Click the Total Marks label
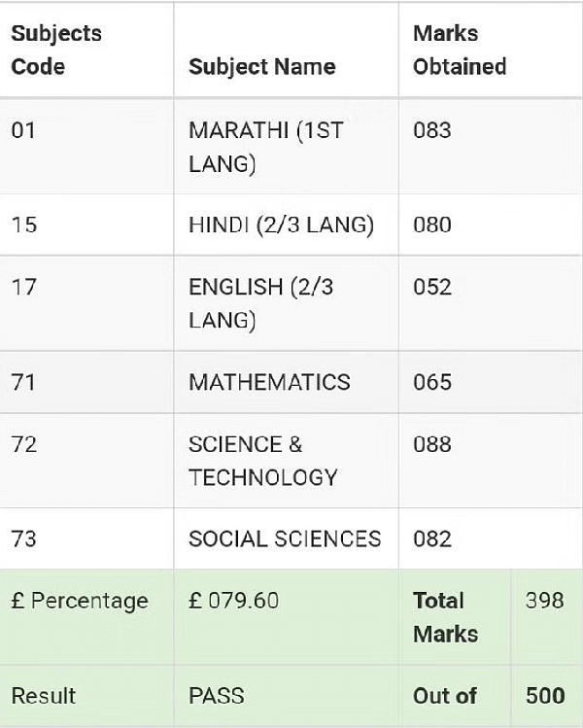583x728 pixels. tap(445, 617)
